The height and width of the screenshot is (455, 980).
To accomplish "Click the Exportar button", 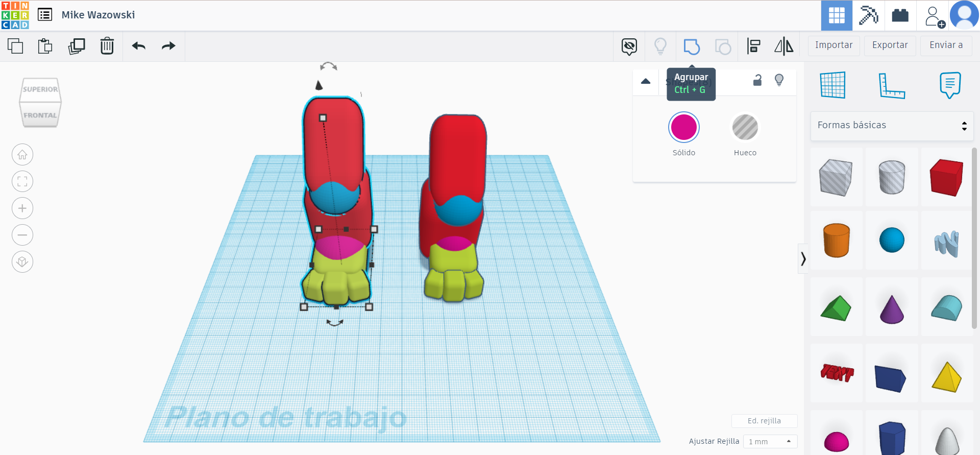I will [x=890, y=45].
